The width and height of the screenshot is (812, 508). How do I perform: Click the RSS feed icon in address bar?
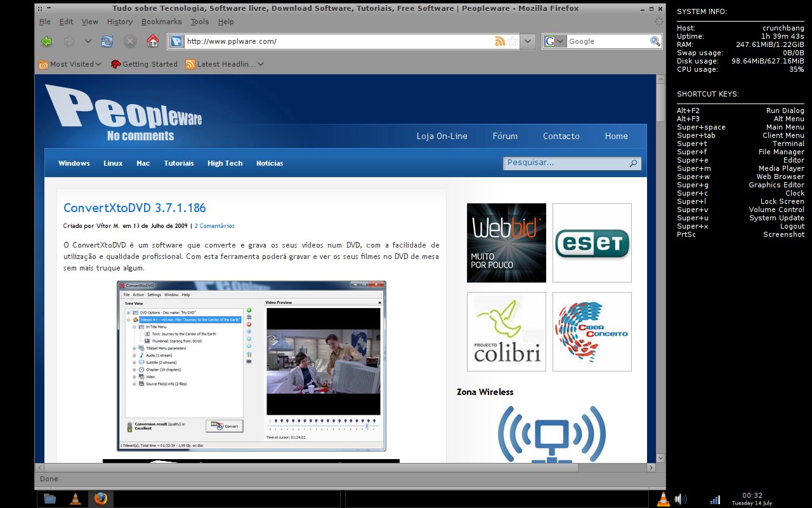(500, 41)
